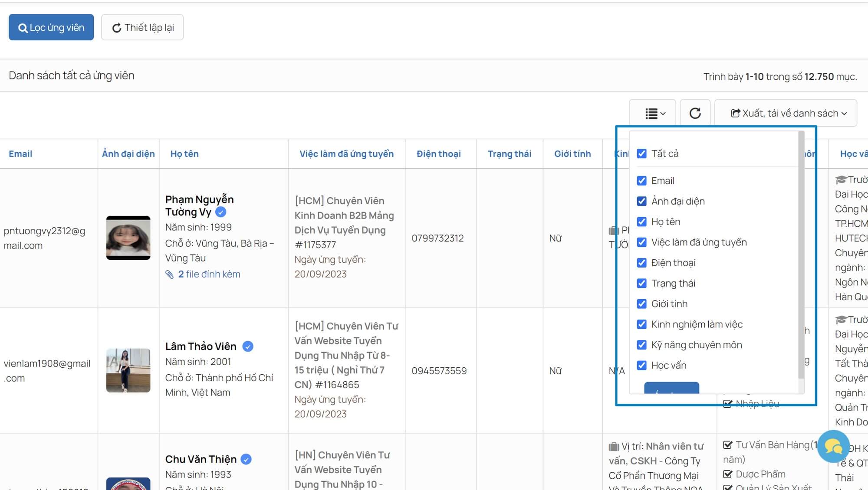Toggle Việc làm đã ứng tuyển checkbox
Screen dimensions: 868x490
tap(641, 242)
